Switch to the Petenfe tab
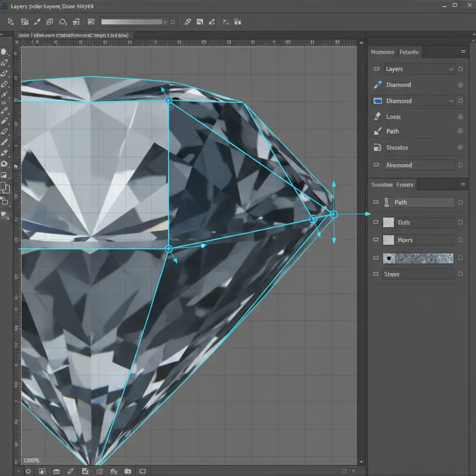The height and width of the screenshot is (476, 476). 409,52
